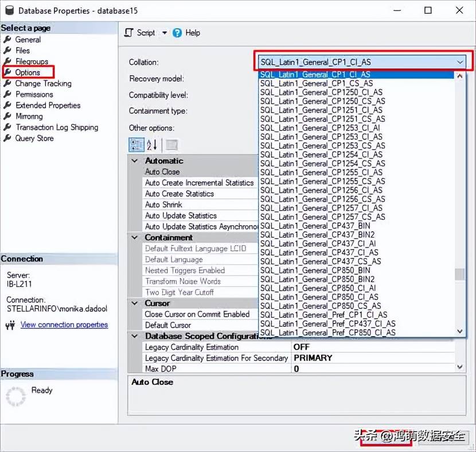Select Close Cursor on Commit Enabled row

201,314
